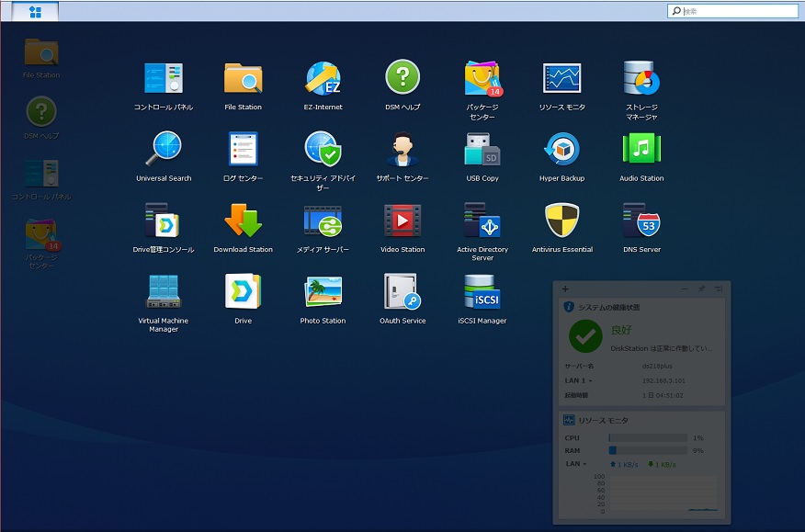The height and width of the screenshot is (532, 805).
Task: Add a widget with the plus button
Action: (565, 289)
